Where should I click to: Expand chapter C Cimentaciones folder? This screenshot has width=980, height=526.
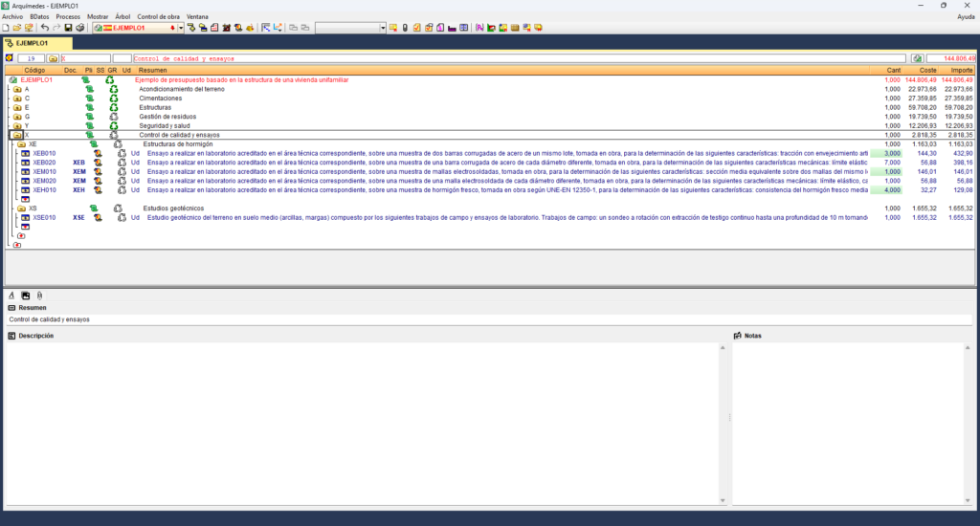17,99
